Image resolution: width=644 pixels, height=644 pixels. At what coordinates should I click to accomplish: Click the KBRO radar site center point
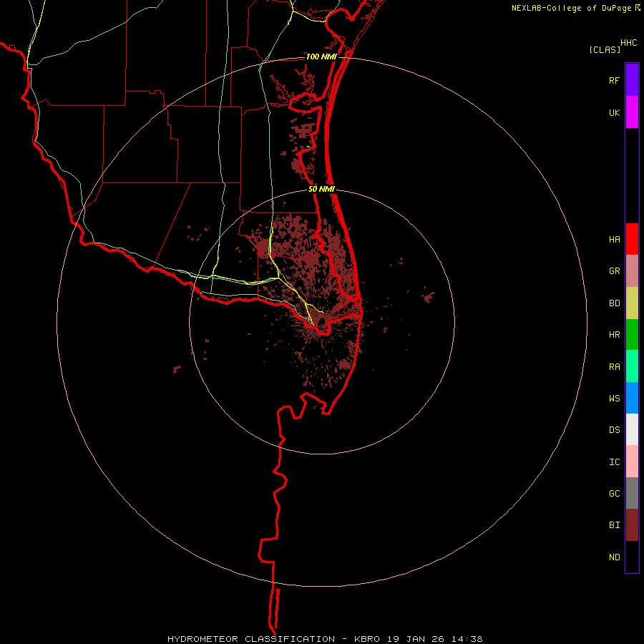click(322, 321)
